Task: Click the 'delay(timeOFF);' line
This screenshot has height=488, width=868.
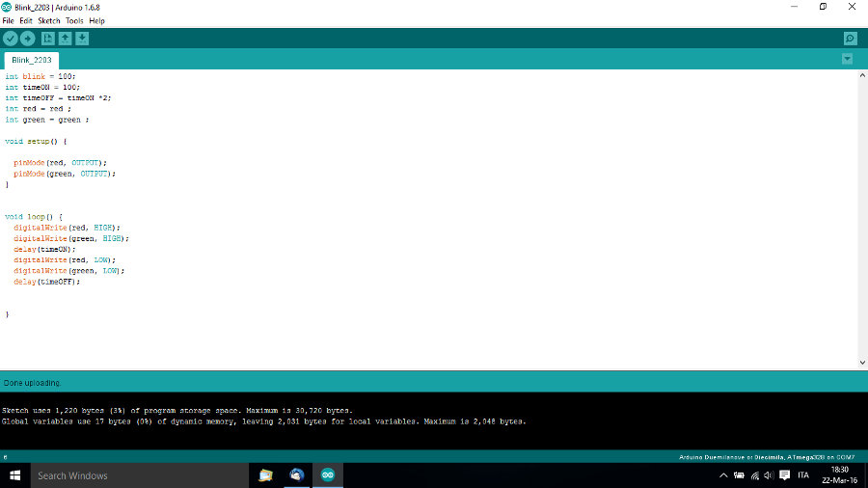Action: pos(47,282)
